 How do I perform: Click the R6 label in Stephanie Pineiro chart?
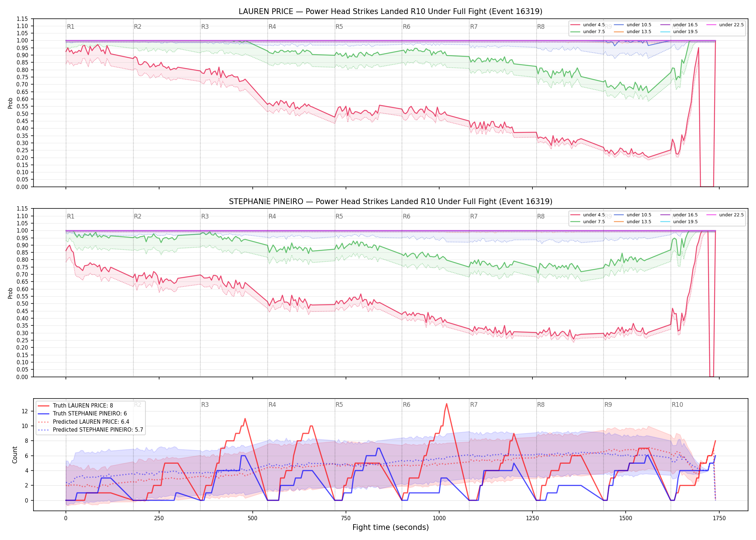[406, 216]
